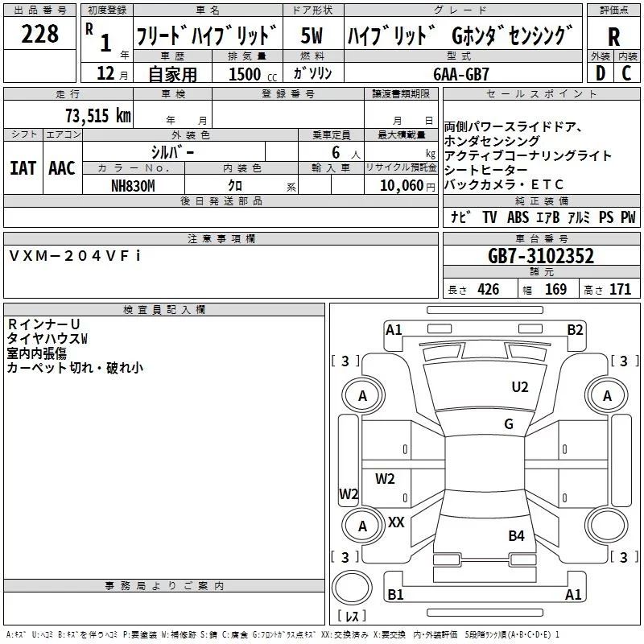
Task: Select the XX replaced-panel marker
Action: point(396,522)
